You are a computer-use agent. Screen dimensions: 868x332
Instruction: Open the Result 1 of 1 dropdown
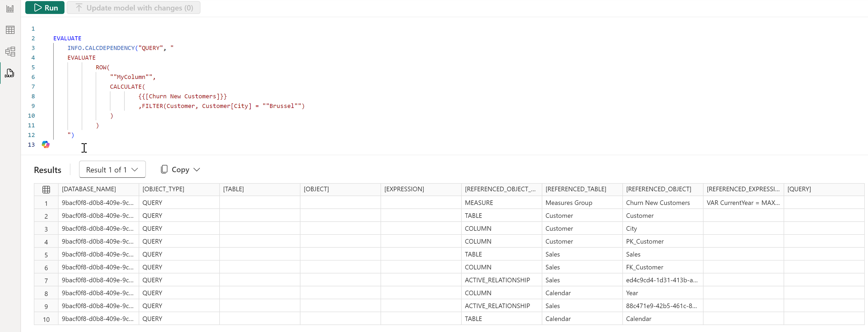[x=112, y=169]
